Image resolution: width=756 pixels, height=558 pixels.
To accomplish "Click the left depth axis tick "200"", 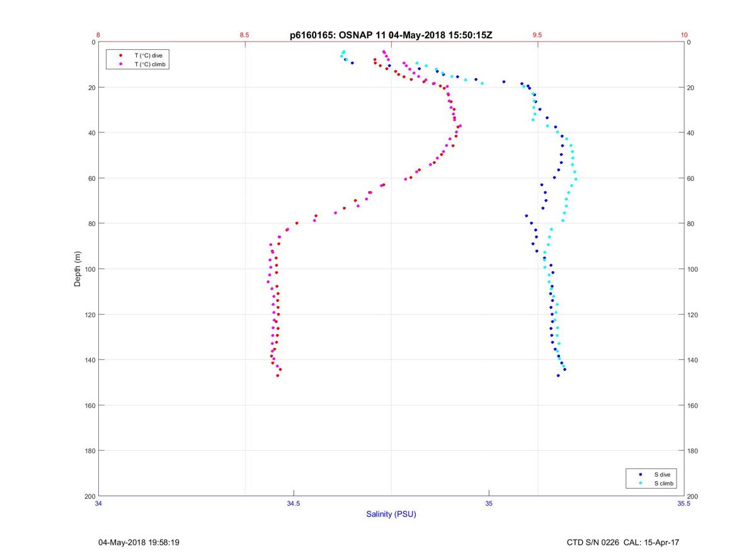I will pyautogui.click(x=90, y=496).
